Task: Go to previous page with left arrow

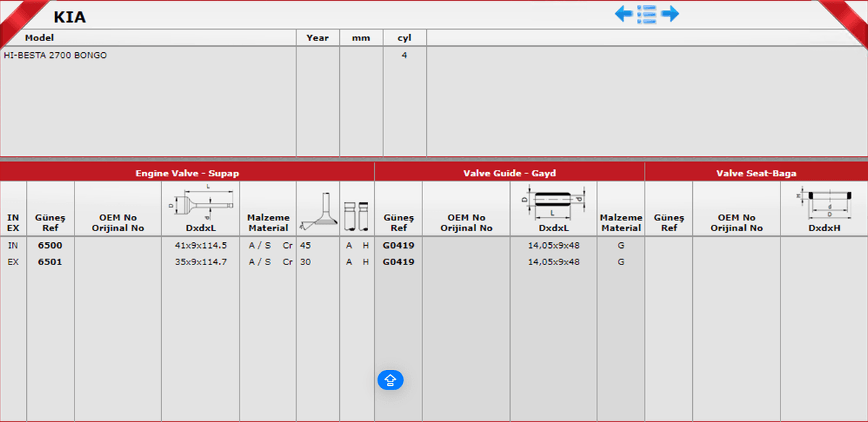Action: point(624,14)
